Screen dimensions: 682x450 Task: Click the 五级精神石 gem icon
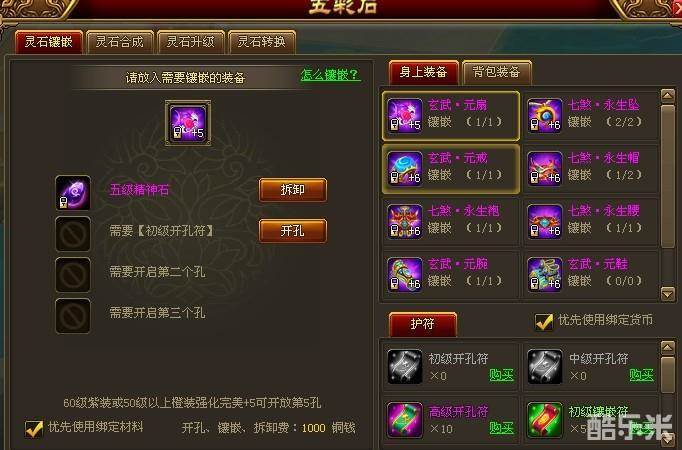pyautogui.click(x=73, y=193)
